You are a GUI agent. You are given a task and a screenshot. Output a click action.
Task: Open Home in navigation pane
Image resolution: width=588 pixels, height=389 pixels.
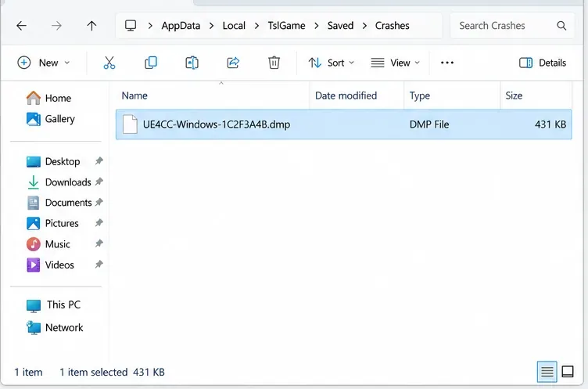click(48, 98)
